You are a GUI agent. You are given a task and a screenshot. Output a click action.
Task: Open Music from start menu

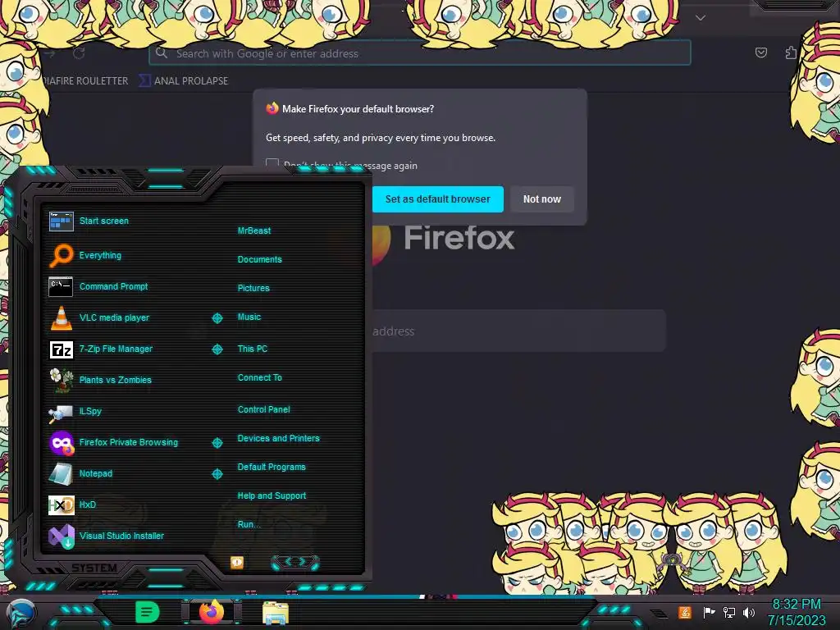point(249,317)
